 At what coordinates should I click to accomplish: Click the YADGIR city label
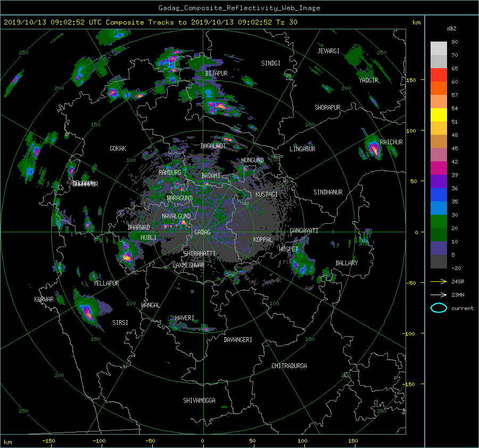click(x=368, y=80)
